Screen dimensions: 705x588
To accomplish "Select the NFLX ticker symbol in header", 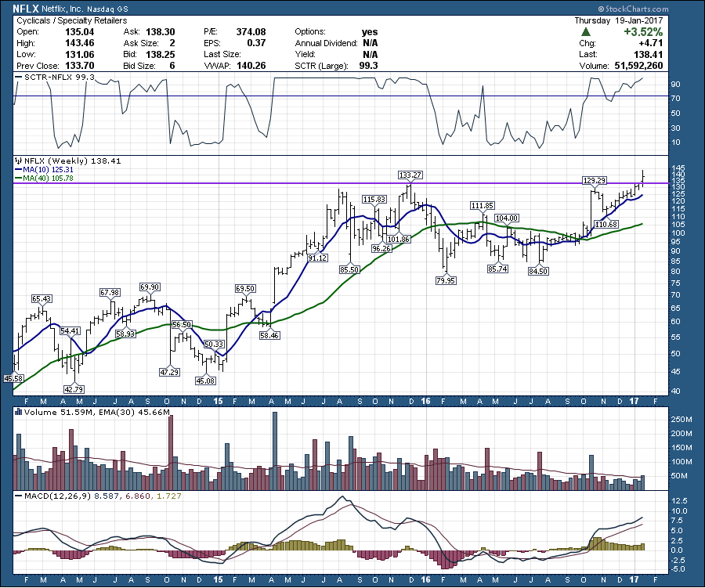I will pos(26,8).
